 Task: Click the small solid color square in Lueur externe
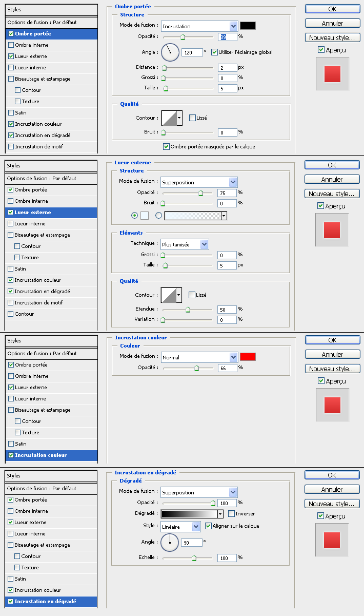click(x=145, y=216)
